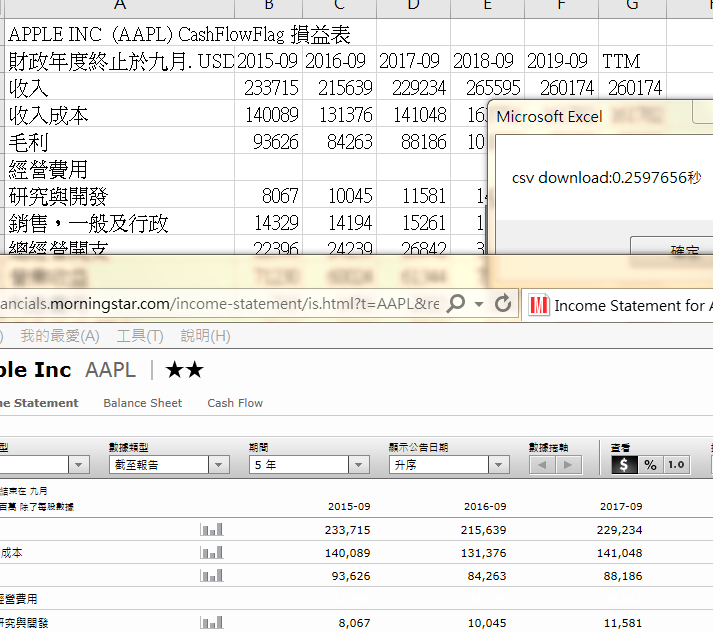Refresh the Morningstar page
This screenshot has width=713, height=632.
tap(503, 303)
